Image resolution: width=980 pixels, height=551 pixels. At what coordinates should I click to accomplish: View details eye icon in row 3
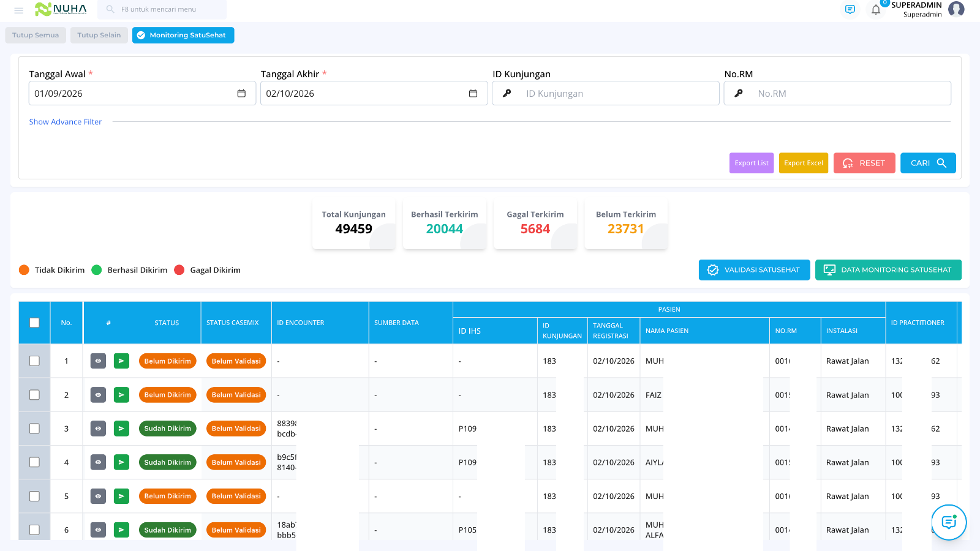[98, 429]
